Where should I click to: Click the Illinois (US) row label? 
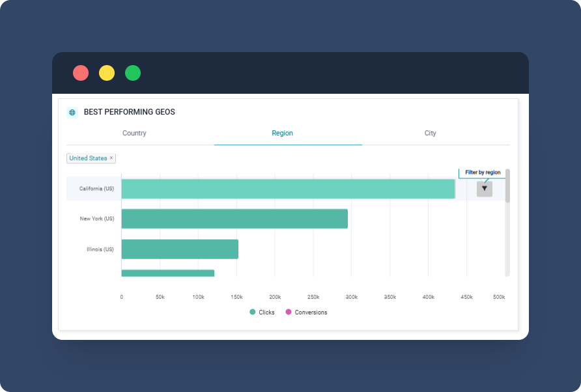100,249
